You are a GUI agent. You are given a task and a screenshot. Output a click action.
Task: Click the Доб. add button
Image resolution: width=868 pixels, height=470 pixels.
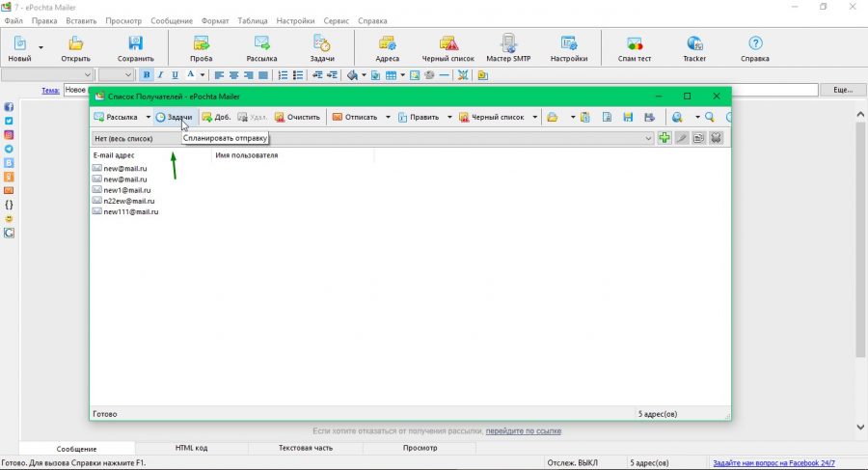pyautogui.click(x=216, y=117)
